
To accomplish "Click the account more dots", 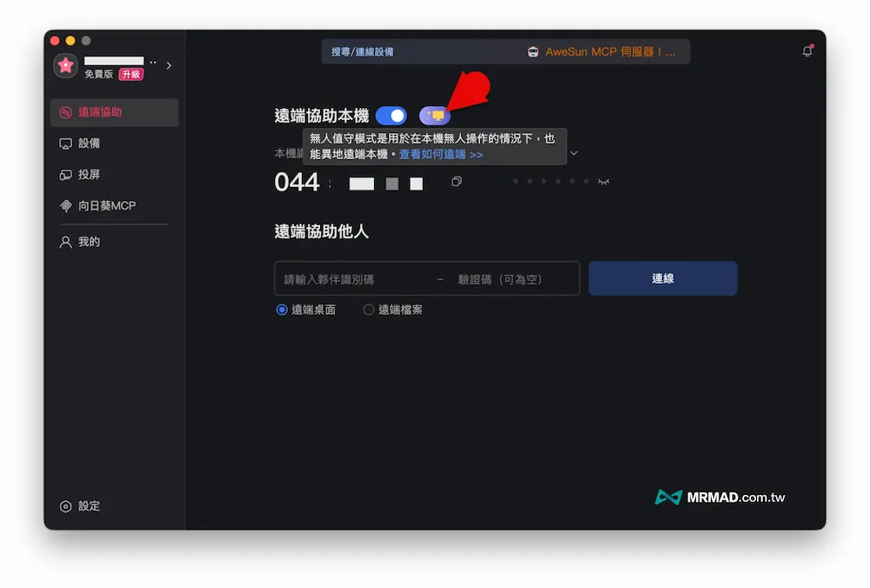I will pos(153,62).
